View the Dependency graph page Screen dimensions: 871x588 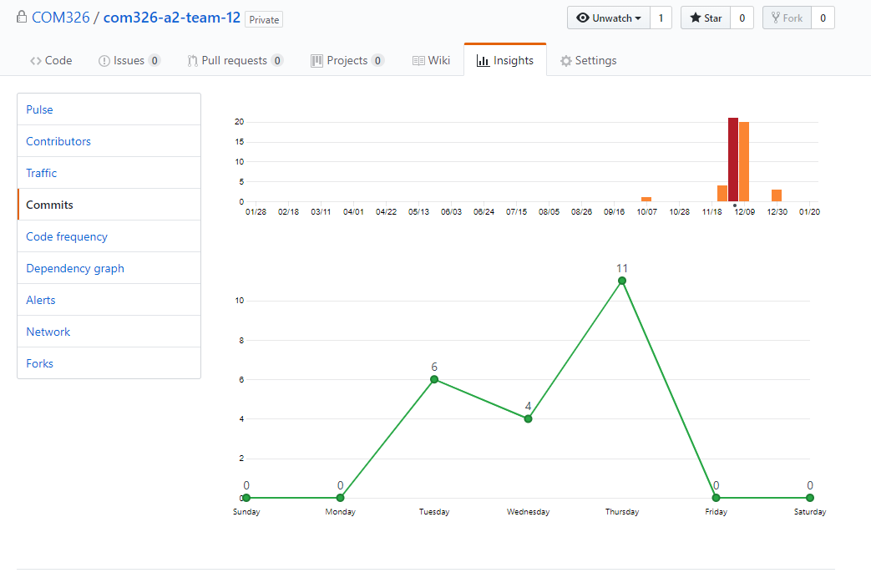point(74,267)
